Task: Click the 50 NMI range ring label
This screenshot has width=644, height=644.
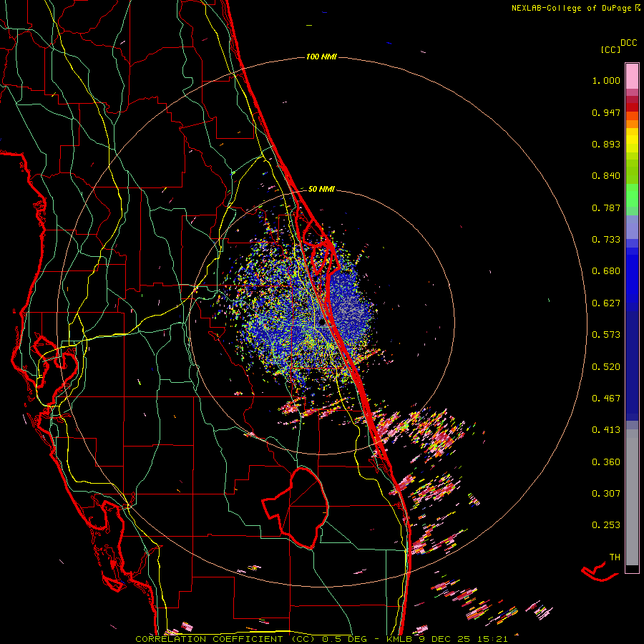Action: pos(321,189)
